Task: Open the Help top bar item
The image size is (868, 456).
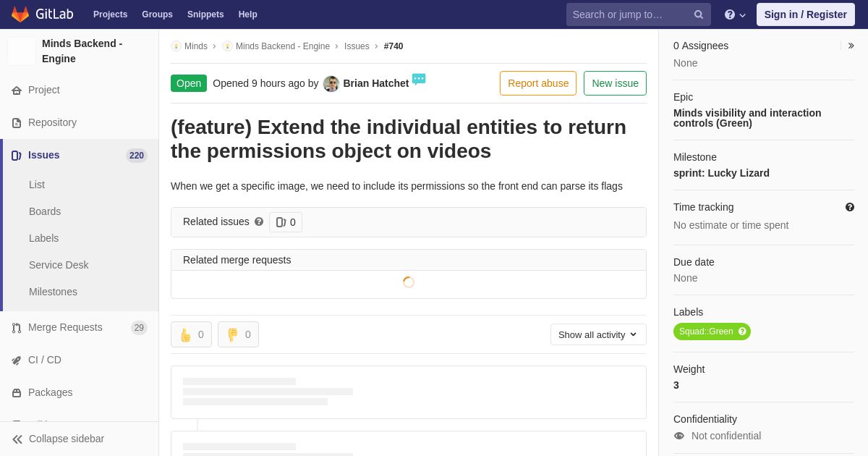Action: pyautogui.click(x=248, y=14)
